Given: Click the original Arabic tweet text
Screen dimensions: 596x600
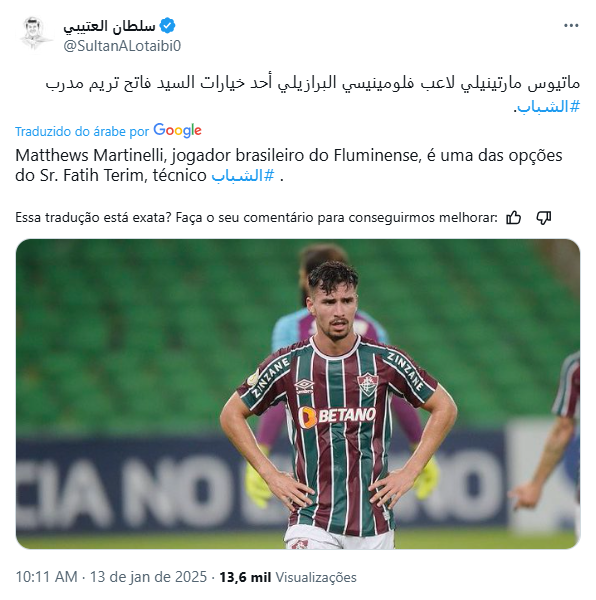Looking at the screenshot, I should pos(313,94).
